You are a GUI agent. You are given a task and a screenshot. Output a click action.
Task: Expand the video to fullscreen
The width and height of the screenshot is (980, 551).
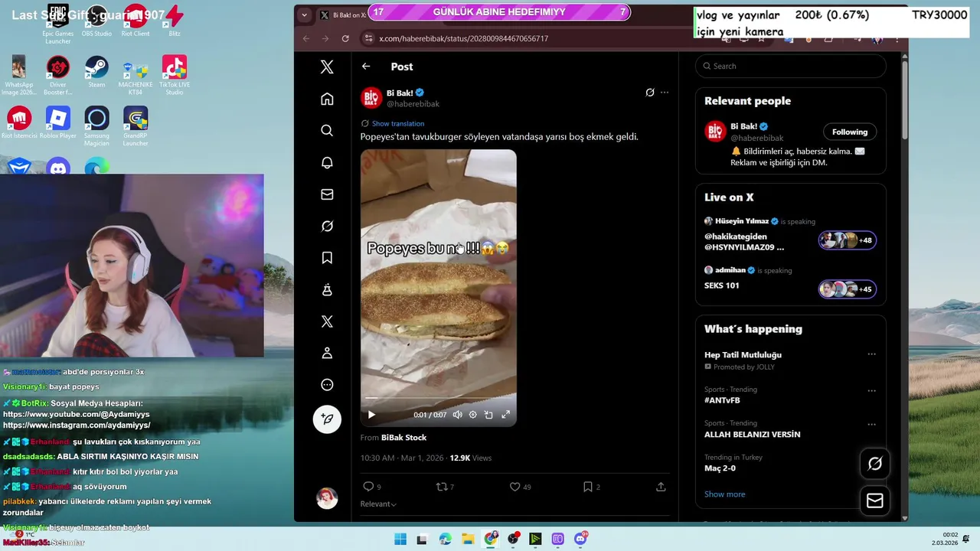click(x=505, y=415)
